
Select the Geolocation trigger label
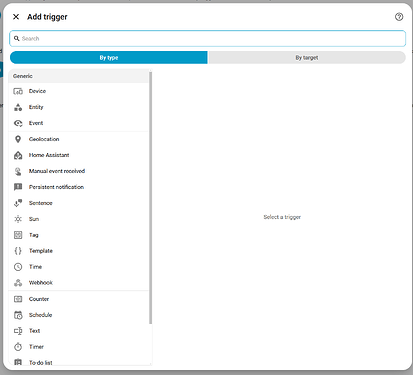[x=44, y=139]
